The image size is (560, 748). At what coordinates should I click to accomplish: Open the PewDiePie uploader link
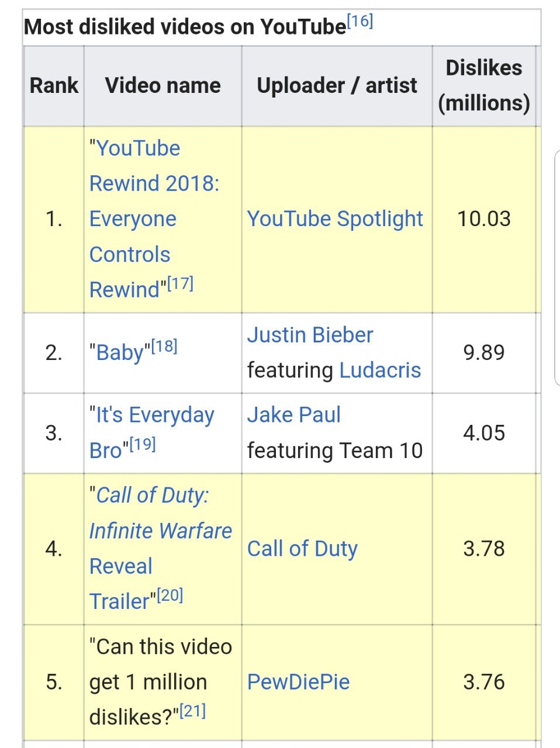tap(298, 682)
